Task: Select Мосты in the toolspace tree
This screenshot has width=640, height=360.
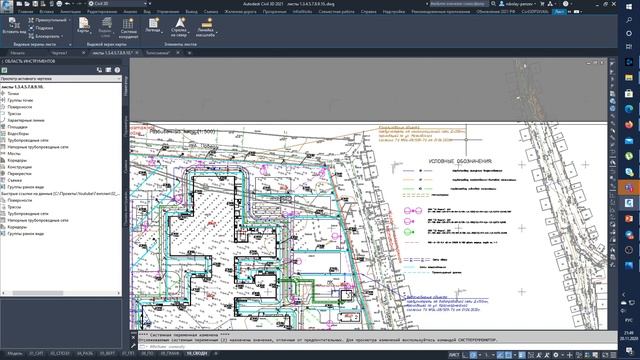Action: [14, 153]
